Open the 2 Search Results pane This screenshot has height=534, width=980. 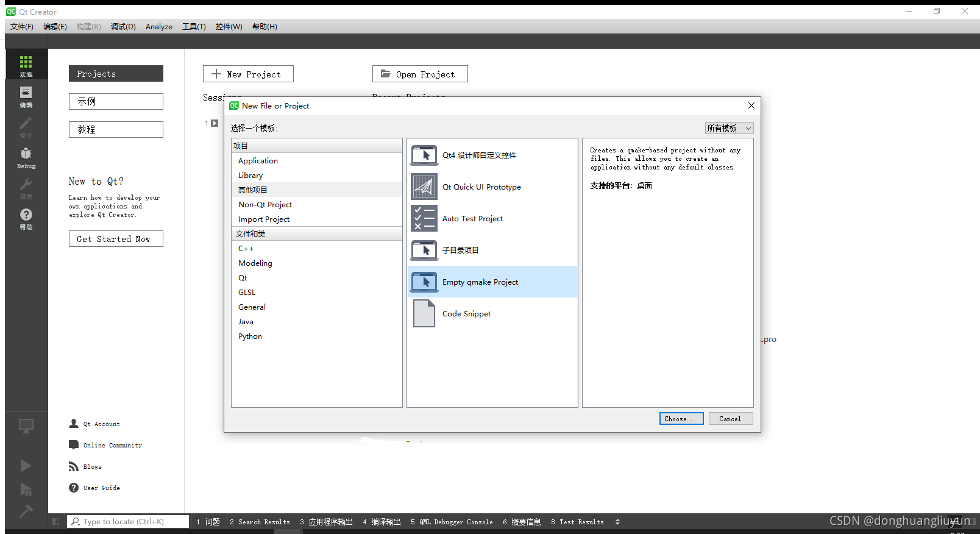(x=260, y=522)
